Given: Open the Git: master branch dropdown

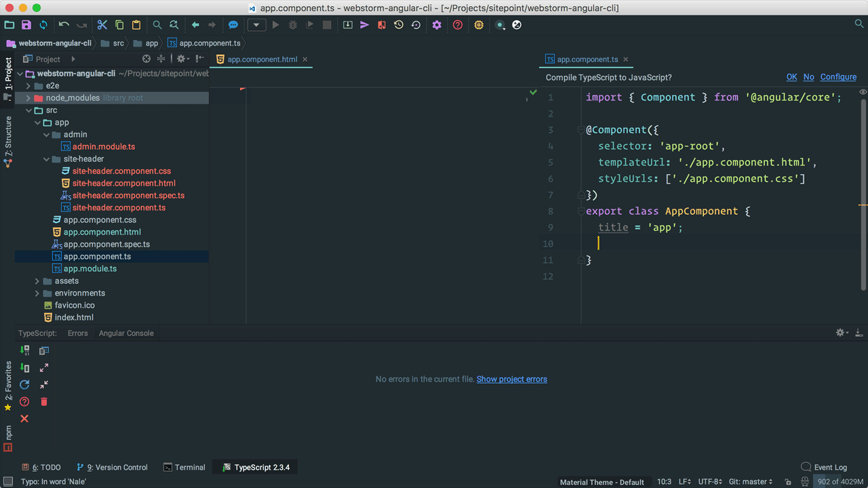Looking at the screenshot, I should point(751,482).
